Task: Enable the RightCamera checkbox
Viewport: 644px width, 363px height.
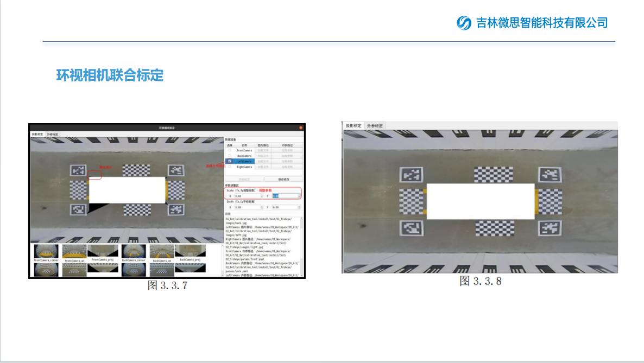Action: [229, 167]
